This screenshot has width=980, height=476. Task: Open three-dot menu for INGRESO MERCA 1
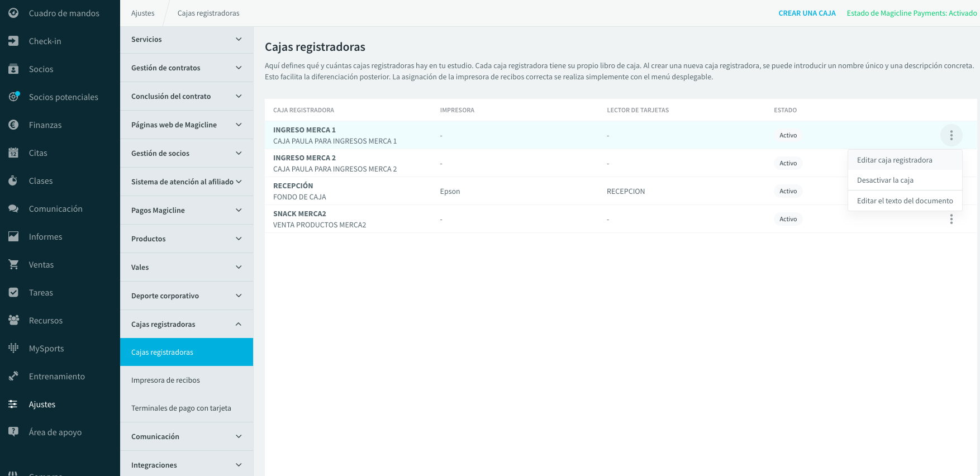pyautogui.click(x=951, y=135)
